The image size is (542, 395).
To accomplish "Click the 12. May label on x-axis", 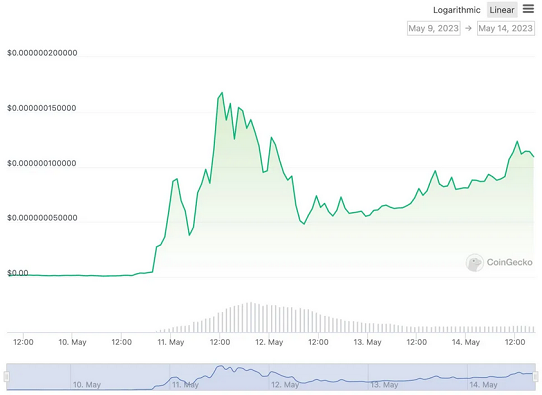I will pyautogui.click(x=269, y=342).
